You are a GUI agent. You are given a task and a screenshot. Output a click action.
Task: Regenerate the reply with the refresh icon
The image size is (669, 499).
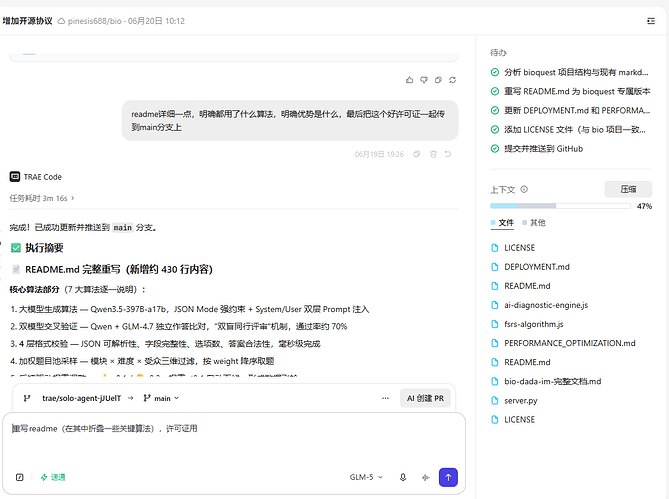coord(453,80)
